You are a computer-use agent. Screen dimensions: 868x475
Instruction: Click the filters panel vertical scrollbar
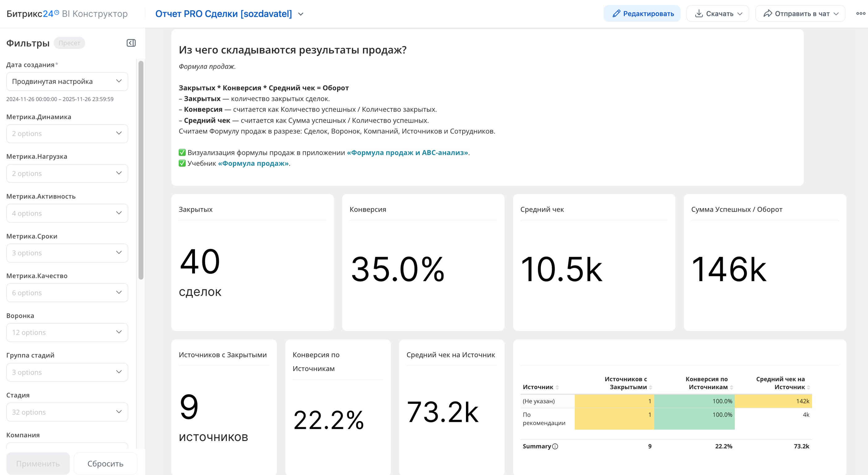(x=141, y=170)
